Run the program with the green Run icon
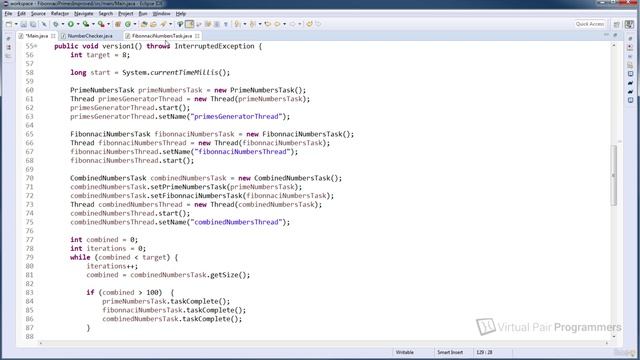 [71, 24]
